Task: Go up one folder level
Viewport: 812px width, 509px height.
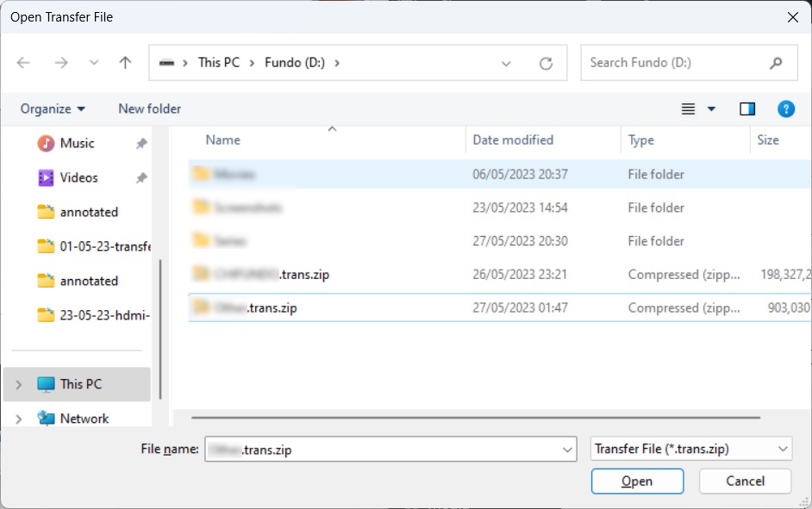Action: 124,62
